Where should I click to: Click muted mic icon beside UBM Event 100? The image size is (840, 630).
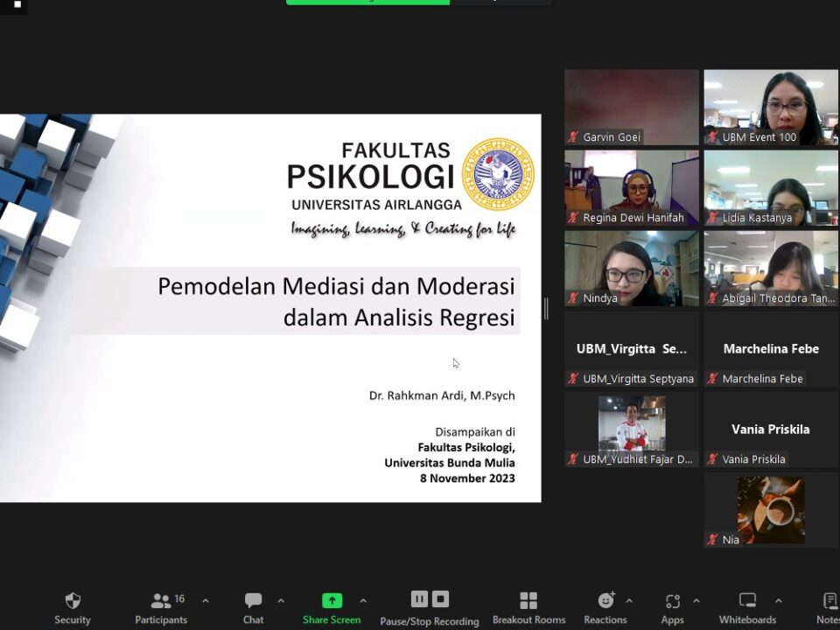click(712, 137)
